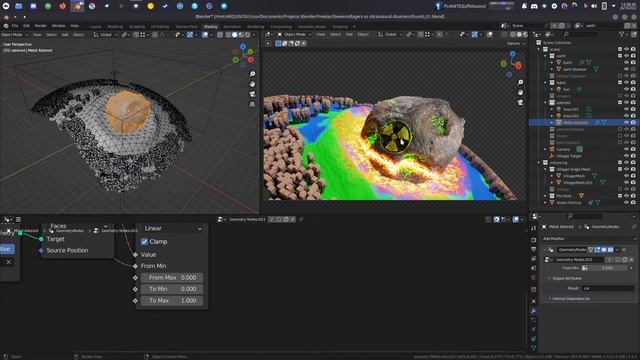Open the Render properties tab icon

coord(533,240)
